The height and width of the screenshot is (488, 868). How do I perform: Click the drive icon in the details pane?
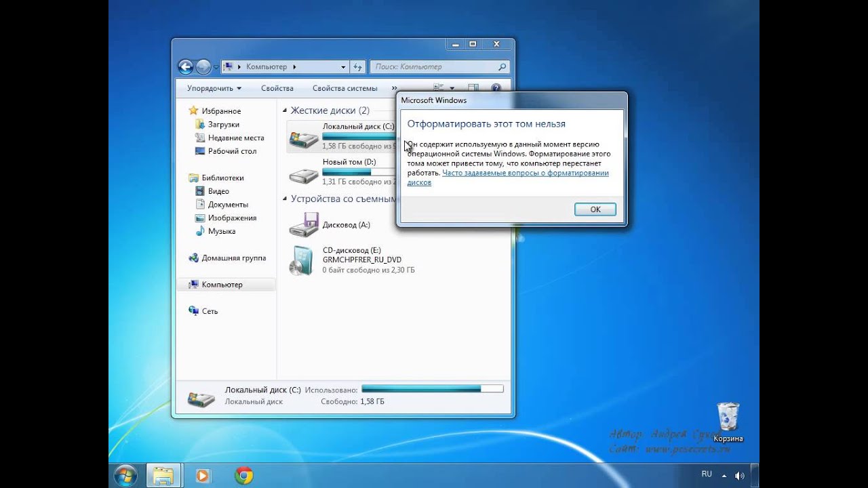pyautogui.click(x=201, y=398)
